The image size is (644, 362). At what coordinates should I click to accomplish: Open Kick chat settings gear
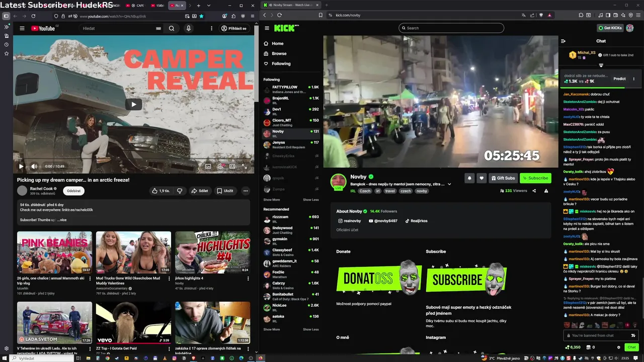click(x=619, y=347)
